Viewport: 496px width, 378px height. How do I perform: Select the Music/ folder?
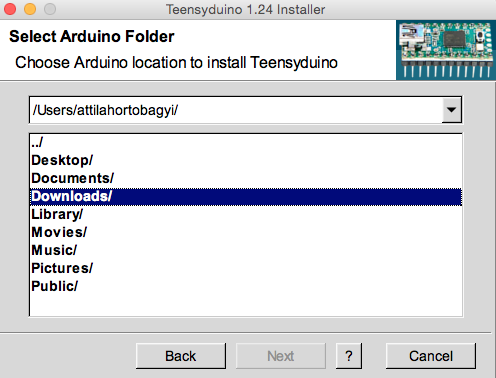click(x=246, y=250)
